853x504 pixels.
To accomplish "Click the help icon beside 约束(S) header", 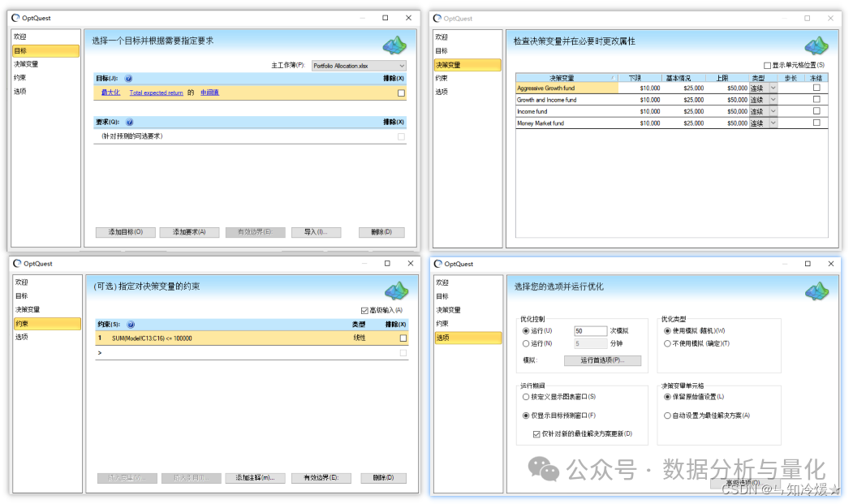I will [131, 325].
